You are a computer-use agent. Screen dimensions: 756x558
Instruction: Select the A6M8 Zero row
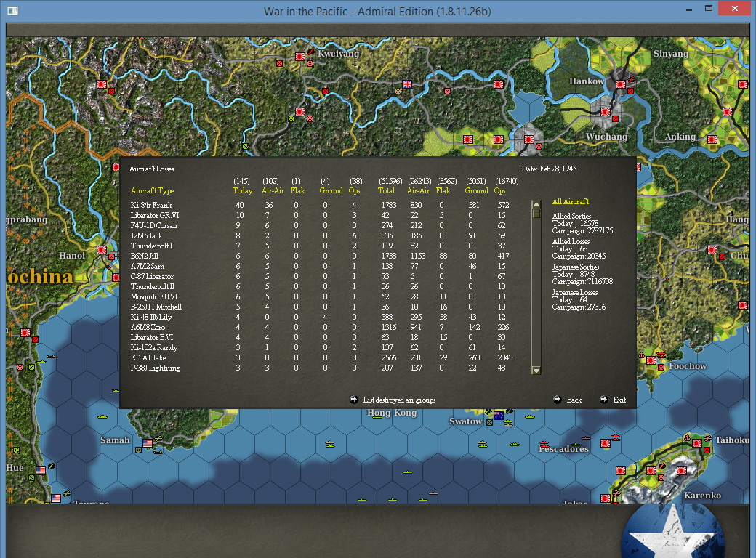click(321, 327)
